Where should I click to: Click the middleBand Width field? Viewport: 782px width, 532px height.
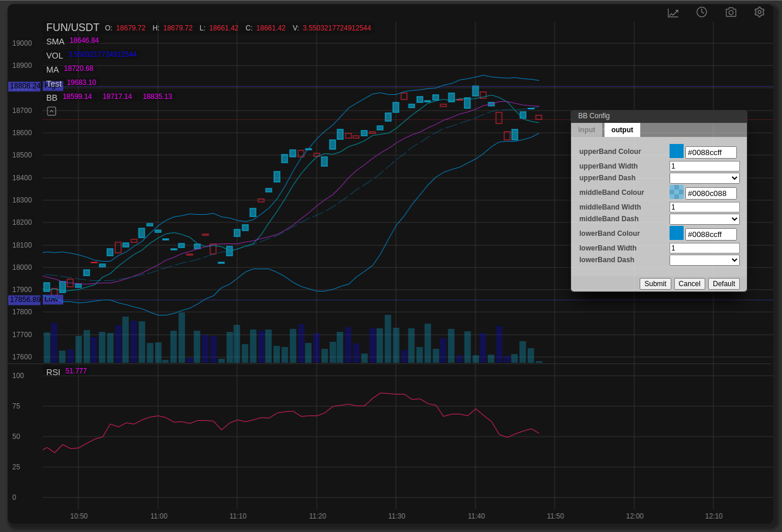[705, 207]
